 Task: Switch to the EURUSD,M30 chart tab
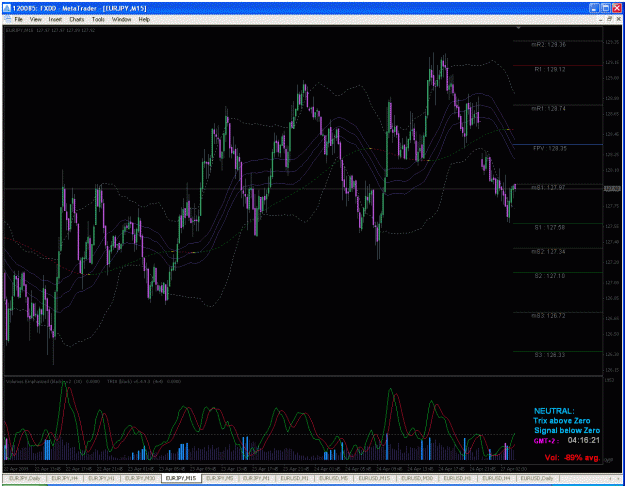point(416,478)
